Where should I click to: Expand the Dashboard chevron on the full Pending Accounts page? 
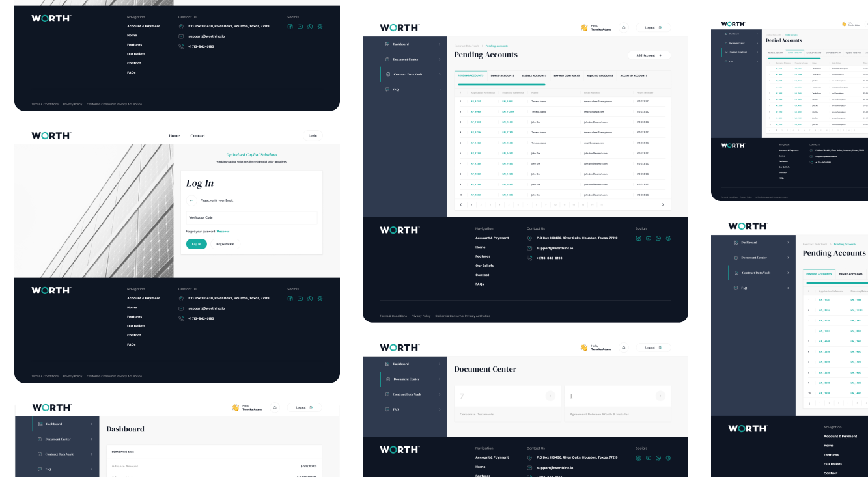coord(440,44)
